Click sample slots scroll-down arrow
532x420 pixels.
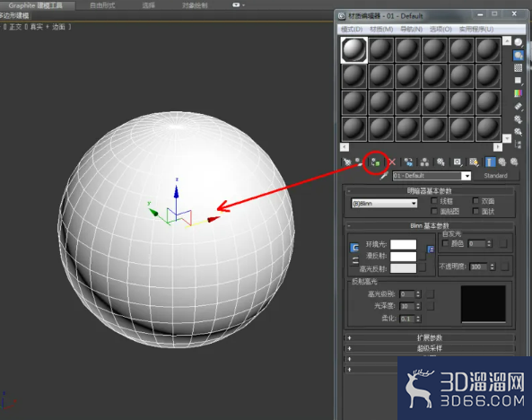507,138
